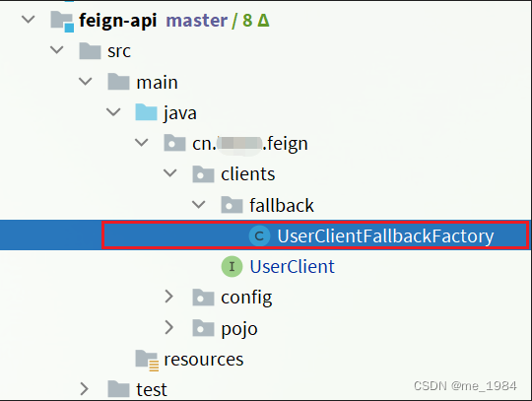Select the UserClient interface file

pyautogui.click(x=293, y=267)
